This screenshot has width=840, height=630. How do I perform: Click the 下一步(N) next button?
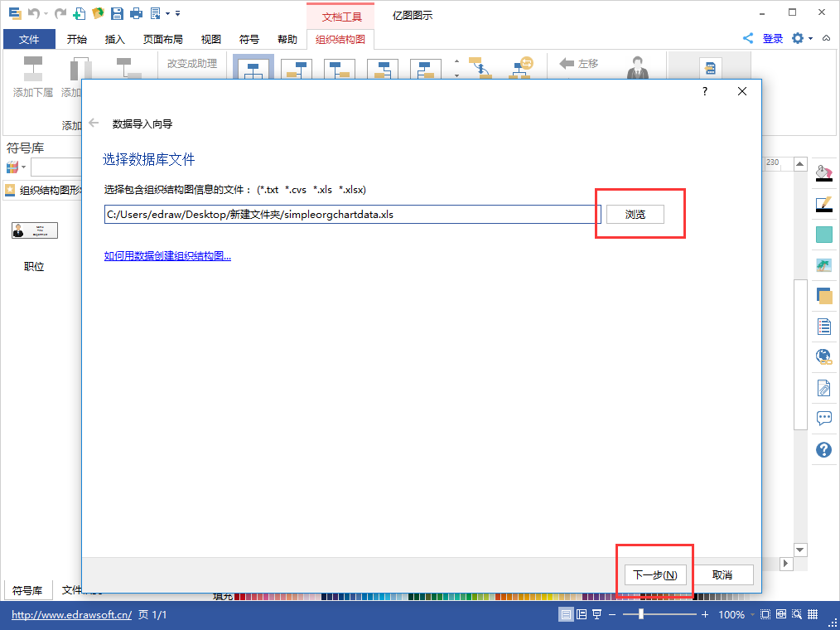(x=655, y=574)
